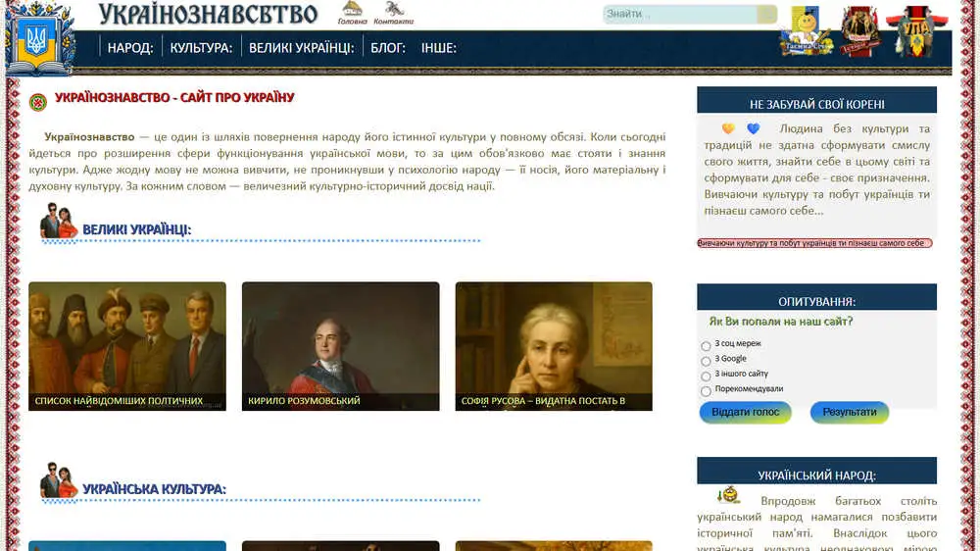Open the smiley face badge icon

pos(806,31)
